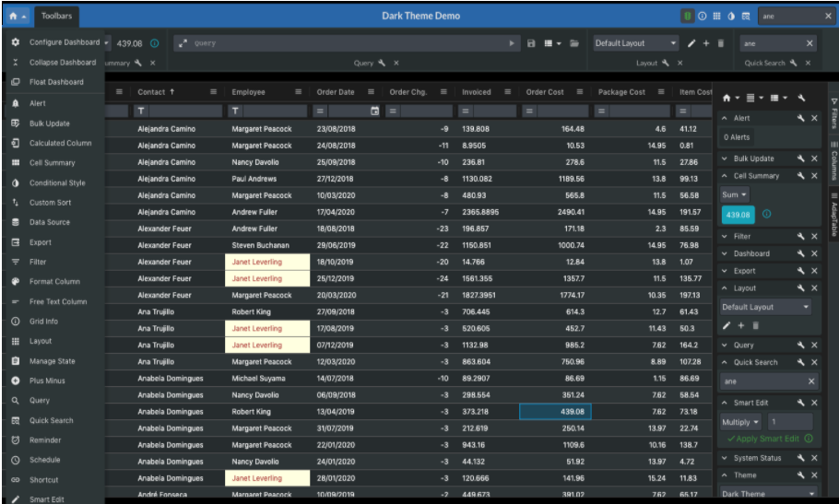The width and height of the screenshot is (839, 504).
Task: Click the delete layout trash icon in toolbar
Action: [721, 43]
